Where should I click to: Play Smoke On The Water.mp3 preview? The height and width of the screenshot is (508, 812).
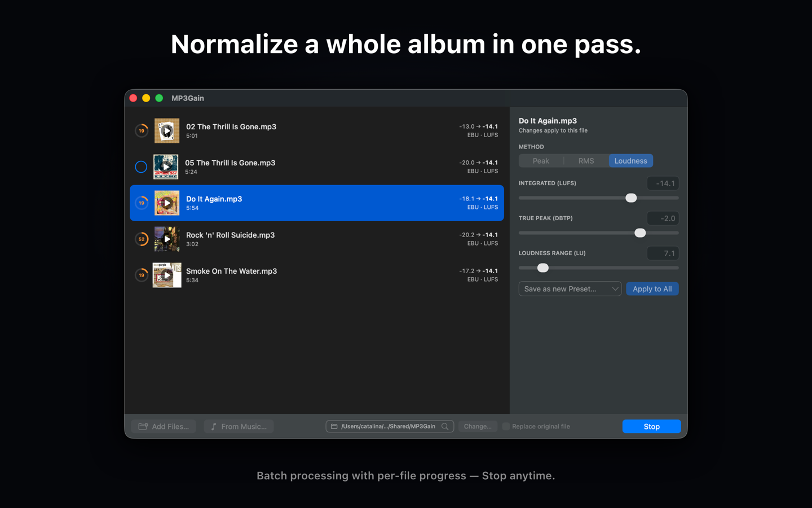(x=167, y=275)
